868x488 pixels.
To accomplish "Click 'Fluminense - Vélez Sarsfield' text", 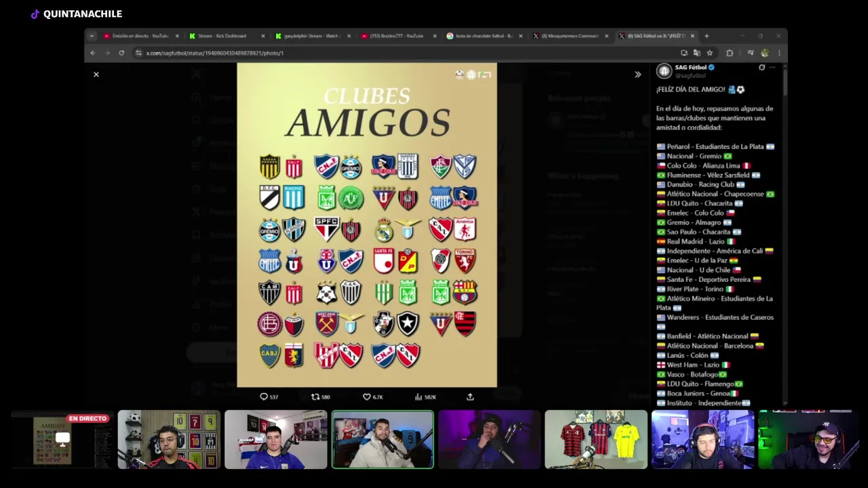I will pos(708,175).
